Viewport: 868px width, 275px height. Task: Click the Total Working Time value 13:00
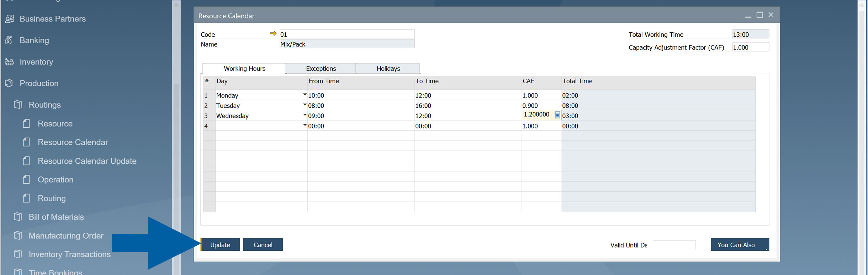click(x=750, y=34)
